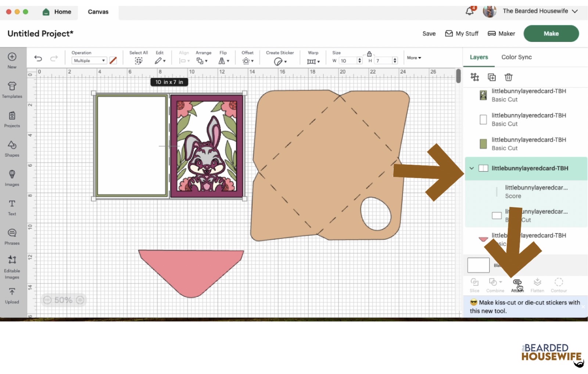588x374 pixels.
Task: Click the green Make button
Action: pos(551,33)
